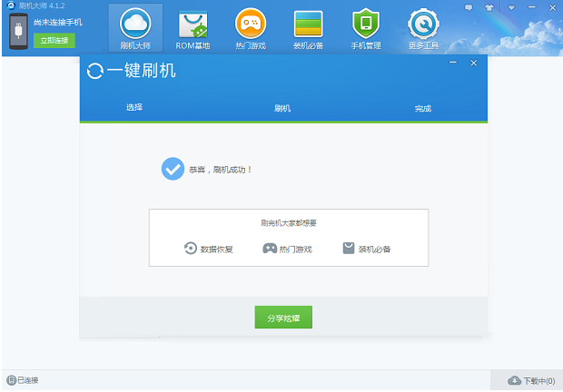
Task: Close the 一键刷机 dialog
Action: click(x=473, y=63)
